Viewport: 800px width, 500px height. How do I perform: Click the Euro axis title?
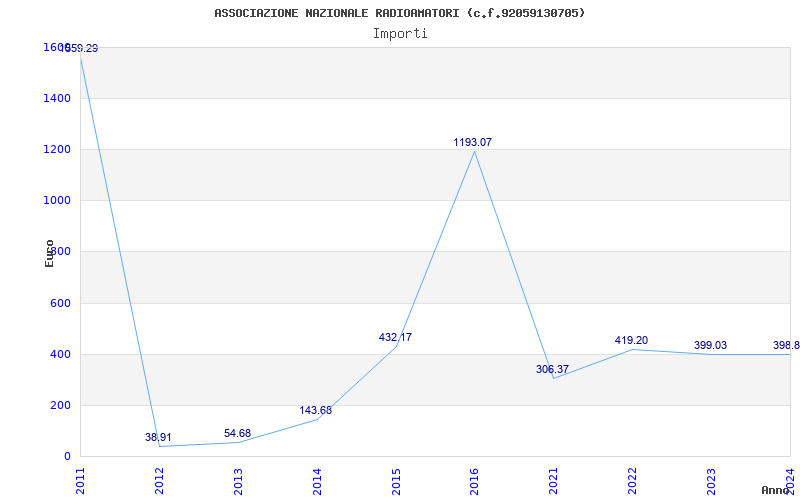(49, 254)
